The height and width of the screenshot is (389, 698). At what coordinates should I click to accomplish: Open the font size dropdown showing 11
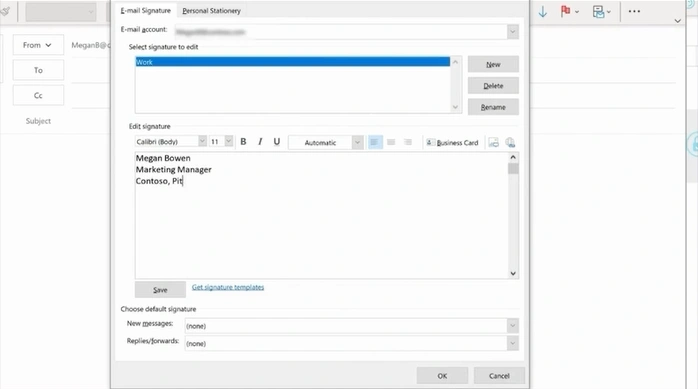(229, 141)
